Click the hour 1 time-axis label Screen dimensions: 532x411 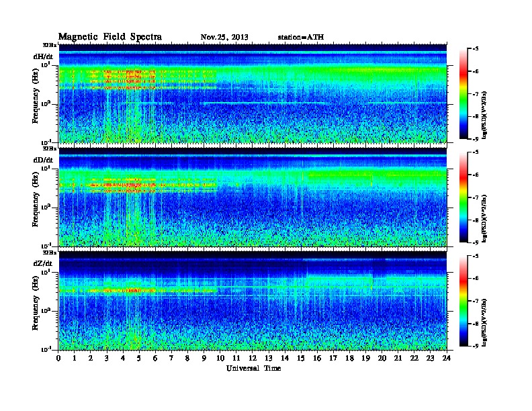click(75, 359)
